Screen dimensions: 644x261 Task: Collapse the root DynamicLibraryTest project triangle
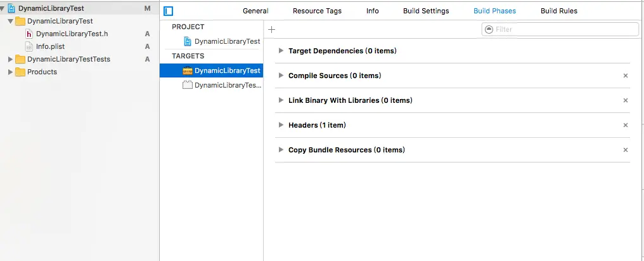pos(3,8)
